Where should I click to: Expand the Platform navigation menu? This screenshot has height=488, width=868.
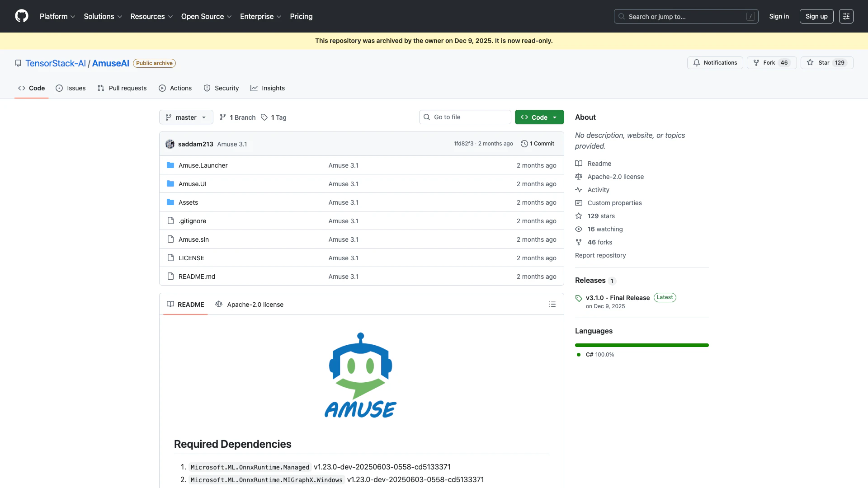(x=57, y=16)
